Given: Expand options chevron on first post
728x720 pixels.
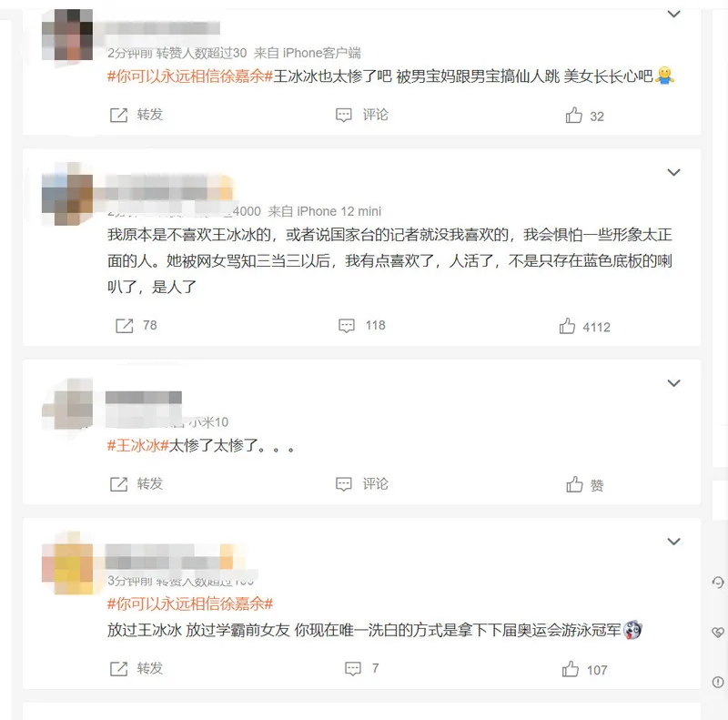Looking at the screenshot, I should pyautogui.click(x=673, y=14).
